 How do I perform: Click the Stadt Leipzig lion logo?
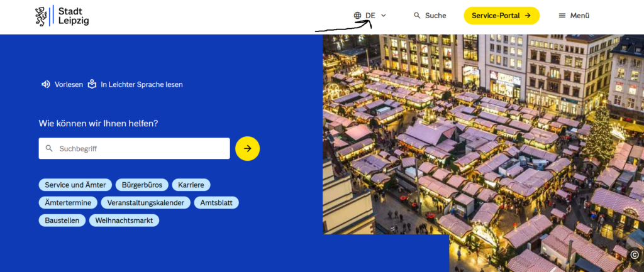42,16
